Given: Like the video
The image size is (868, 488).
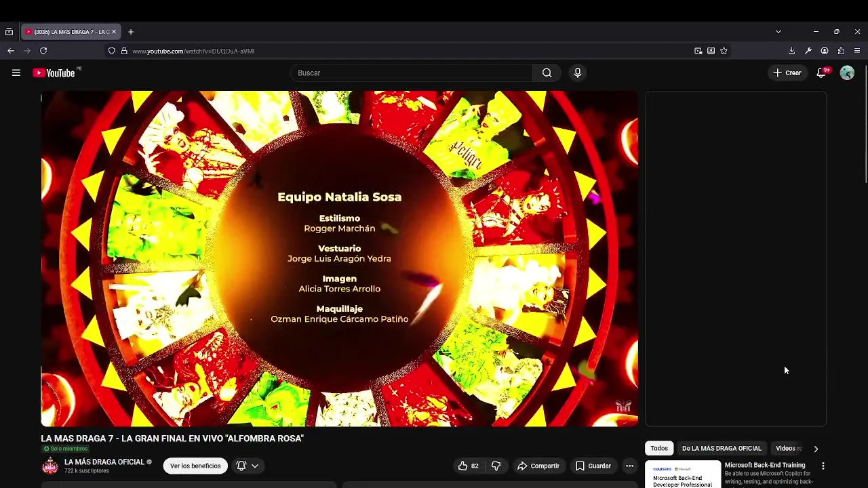Looking at the screenshot, I should [468, 466].
